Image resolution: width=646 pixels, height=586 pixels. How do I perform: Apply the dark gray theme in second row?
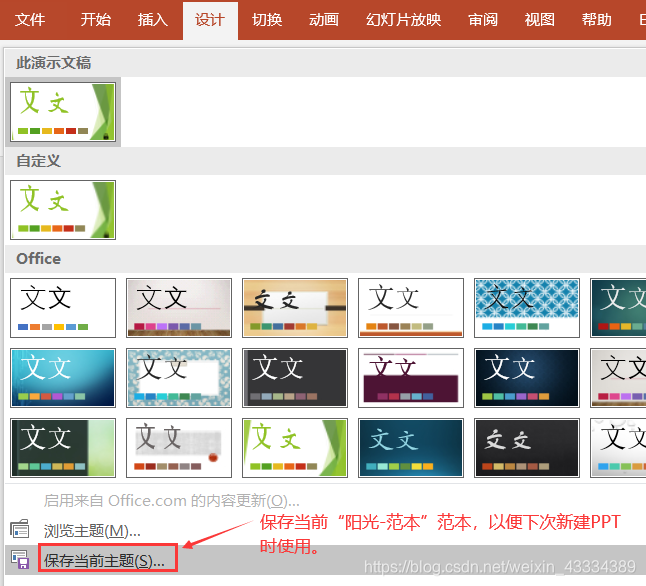(295, 378)
